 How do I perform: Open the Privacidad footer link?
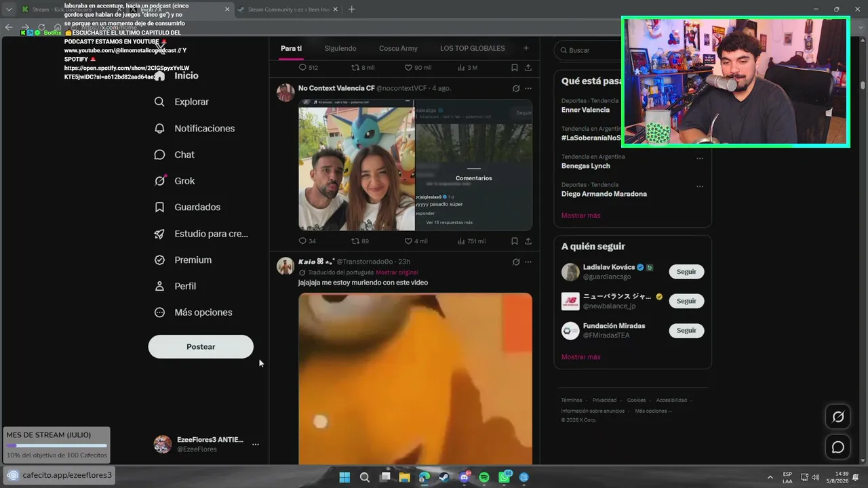pyautogui.click(x=604, y=400)
